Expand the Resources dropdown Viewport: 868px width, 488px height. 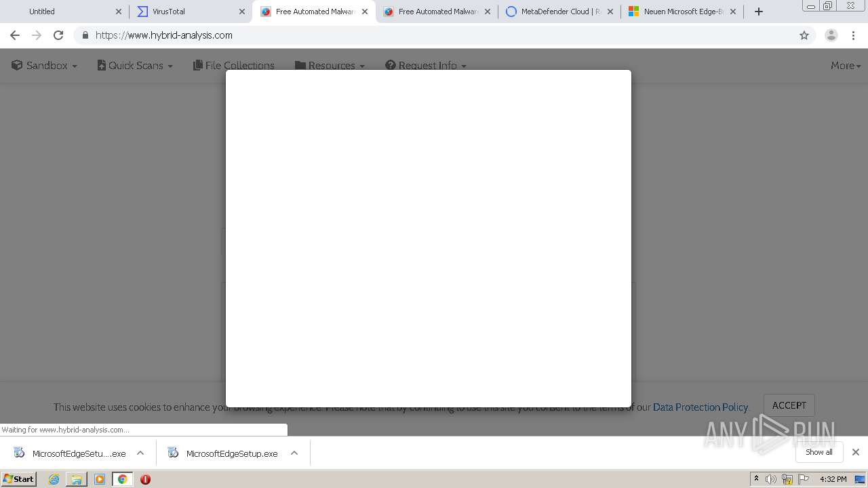pos(330,66)
